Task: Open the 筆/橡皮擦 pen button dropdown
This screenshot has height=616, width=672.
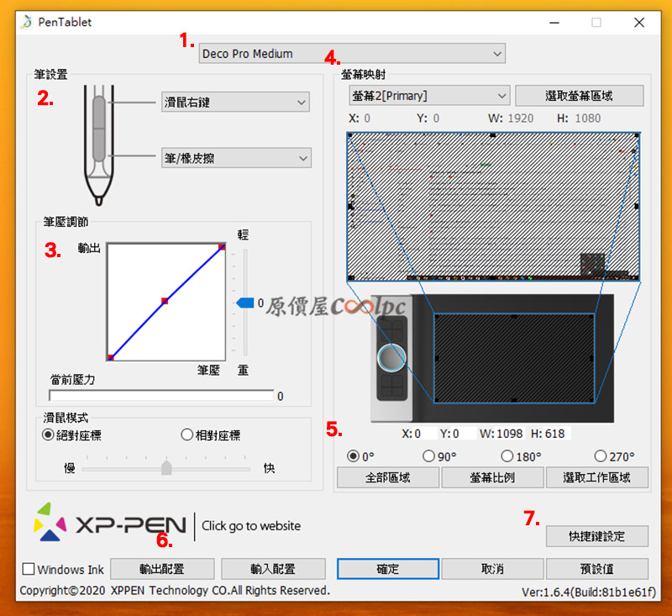Action: 236,158
